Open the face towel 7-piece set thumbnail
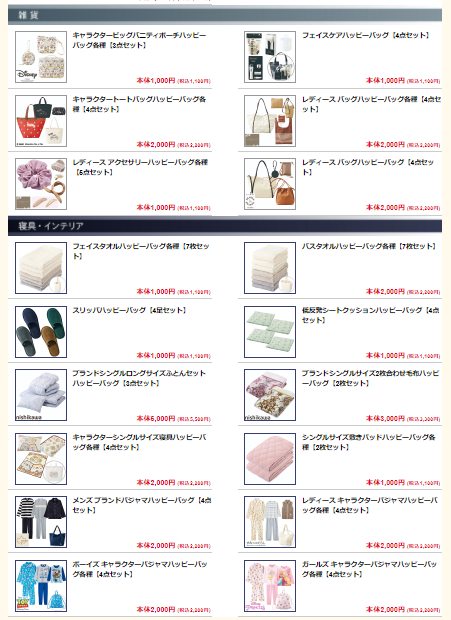This screenshot has height=620, width=451. tap(41, 268)
